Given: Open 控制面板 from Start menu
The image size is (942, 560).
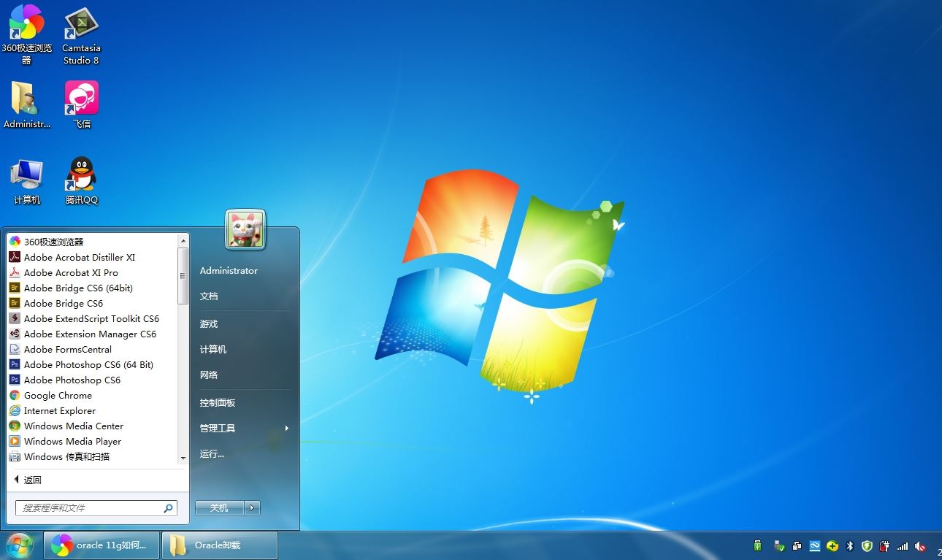Looking at the screenshot, I should point(218,402).
